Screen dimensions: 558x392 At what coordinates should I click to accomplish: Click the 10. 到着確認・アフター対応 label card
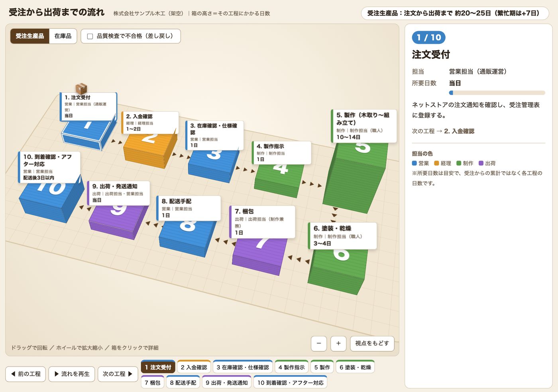click(49, 167)
